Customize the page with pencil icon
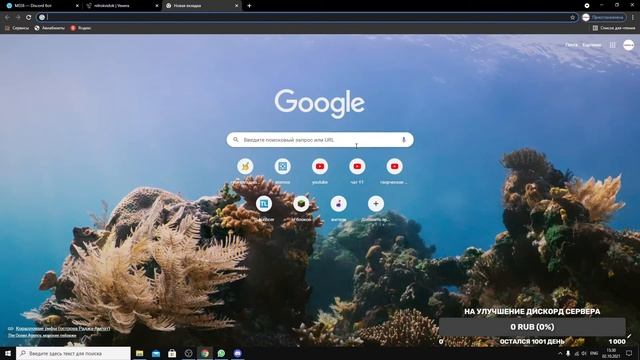The image size is (640, 360). [629, 336]
